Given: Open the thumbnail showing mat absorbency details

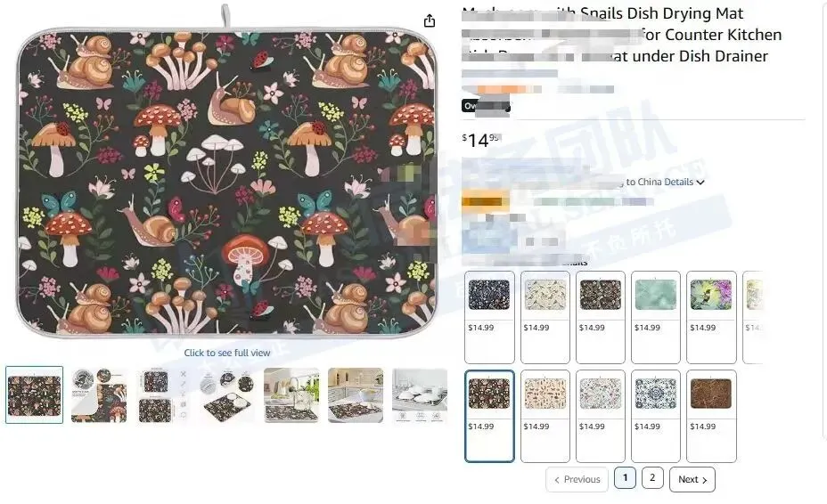Looking at the screenshot, I should pyautogui.click(x=99, y=394).
